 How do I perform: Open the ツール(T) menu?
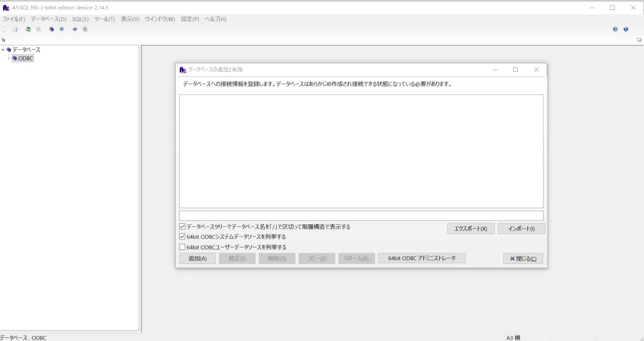point(105,19)
